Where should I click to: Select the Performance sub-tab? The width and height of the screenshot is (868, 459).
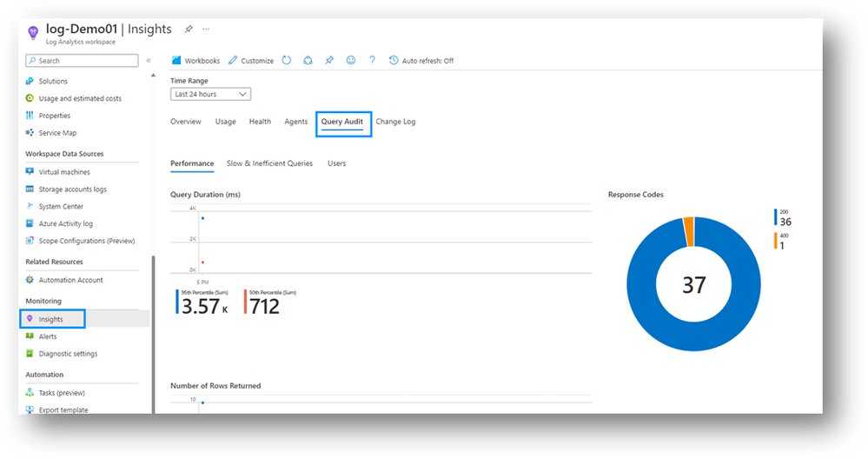point(192,163)
